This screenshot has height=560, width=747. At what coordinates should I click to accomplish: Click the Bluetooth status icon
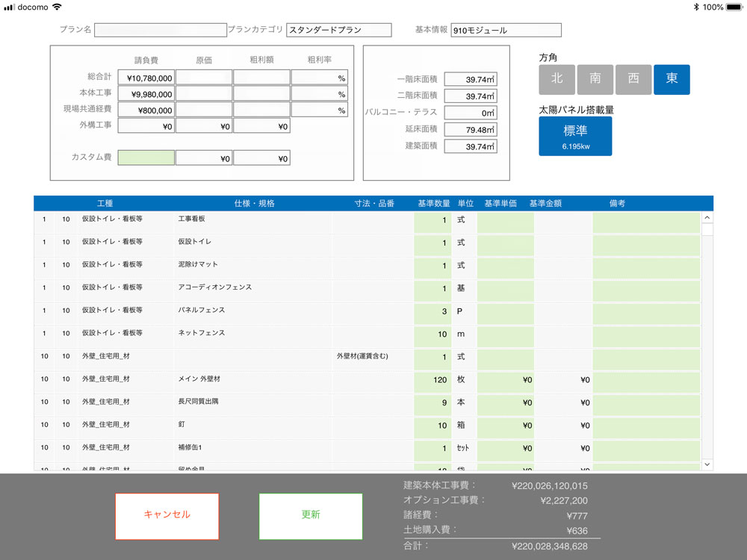point(696,7)
